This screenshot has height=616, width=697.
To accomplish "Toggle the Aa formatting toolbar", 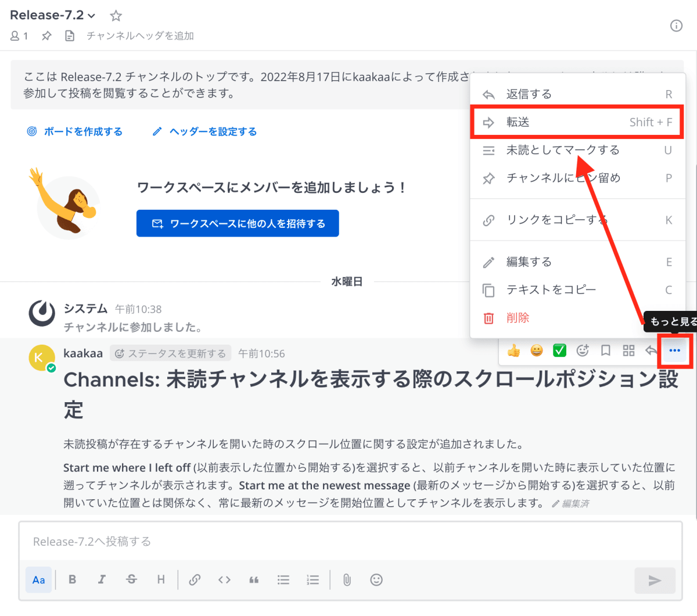I will 38,579.
